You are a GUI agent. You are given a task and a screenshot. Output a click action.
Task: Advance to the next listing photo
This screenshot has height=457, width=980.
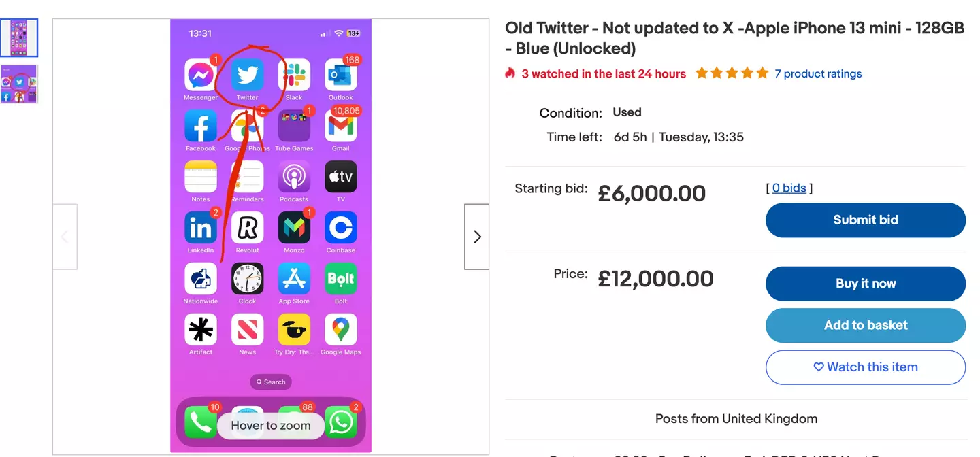476,236
